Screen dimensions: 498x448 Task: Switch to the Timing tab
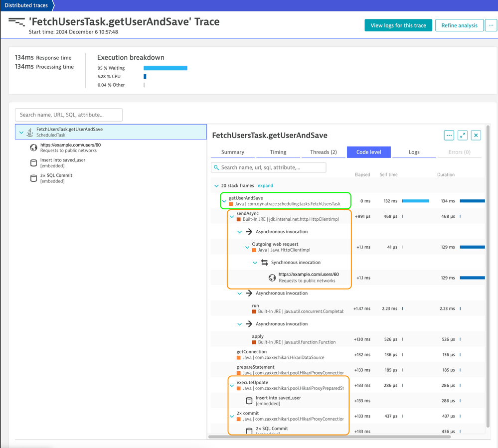pos(278,152)
